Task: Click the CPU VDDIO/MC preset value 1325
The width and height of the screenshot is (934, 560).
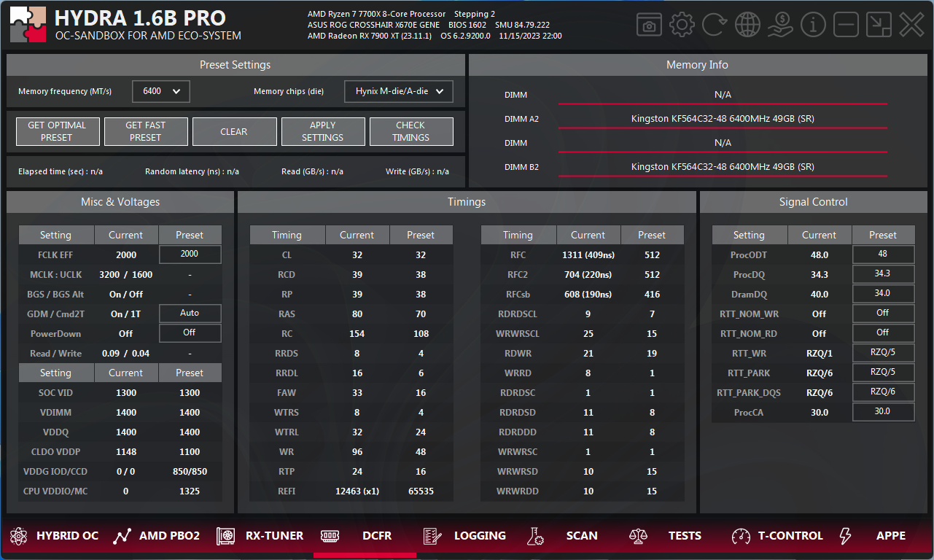Action: pyautogui.click(x=190, y=491)
